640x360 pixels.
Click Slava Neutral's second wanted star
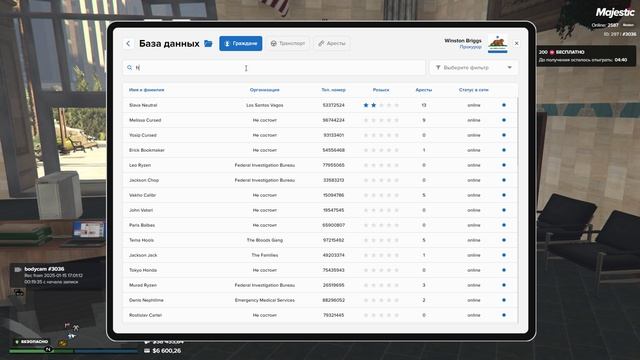[373, 105]
